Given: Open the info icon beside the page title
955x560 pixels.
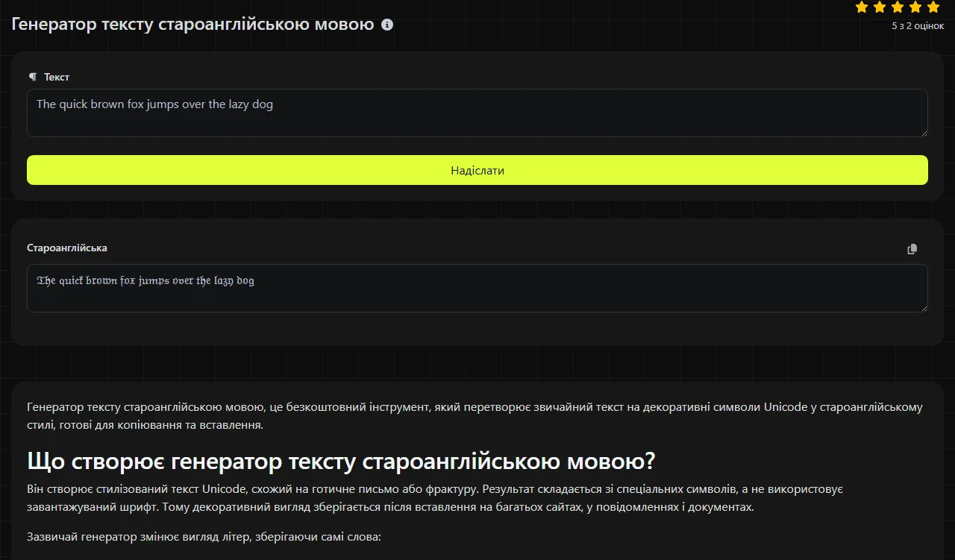Looking at the screenshot, I should tap(387, 25).
